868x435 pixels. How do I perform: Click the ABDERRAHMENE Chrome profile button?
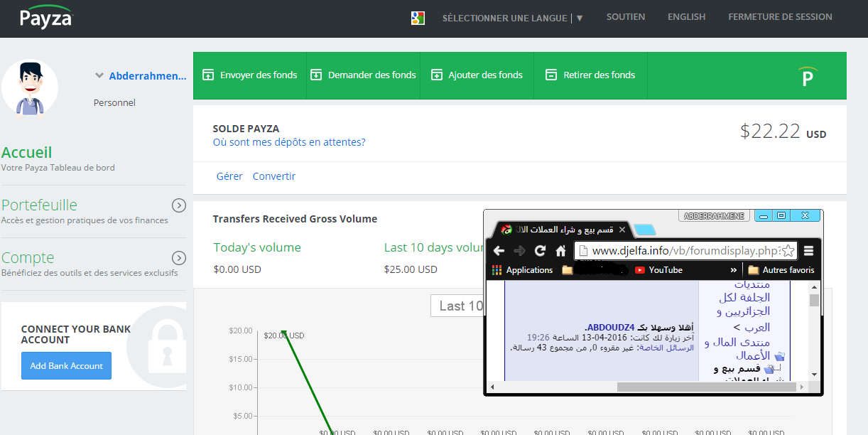click(x=715, y=215)
